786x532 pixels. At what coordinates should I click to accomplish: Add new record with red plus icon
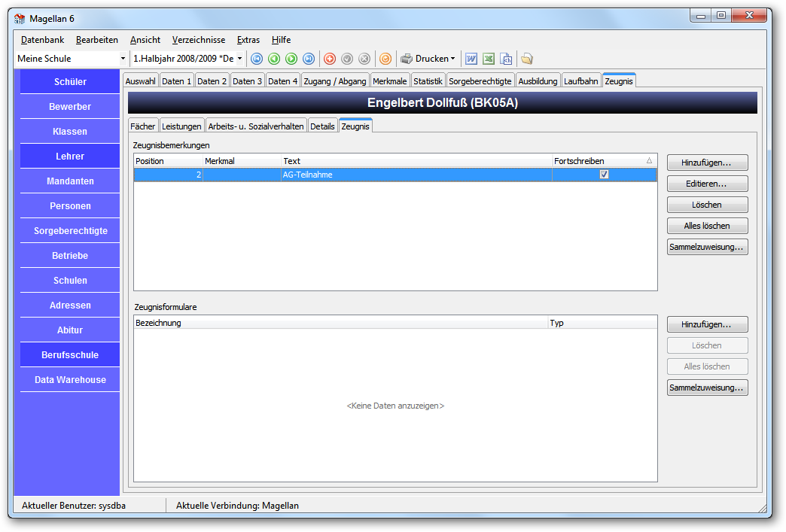329,59
